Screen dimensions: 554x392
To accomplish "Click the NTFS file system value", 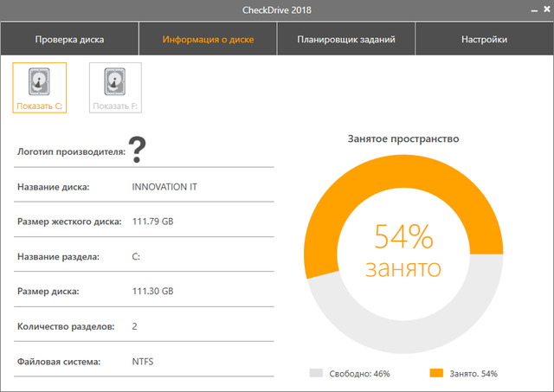I will tap(144, 361).
